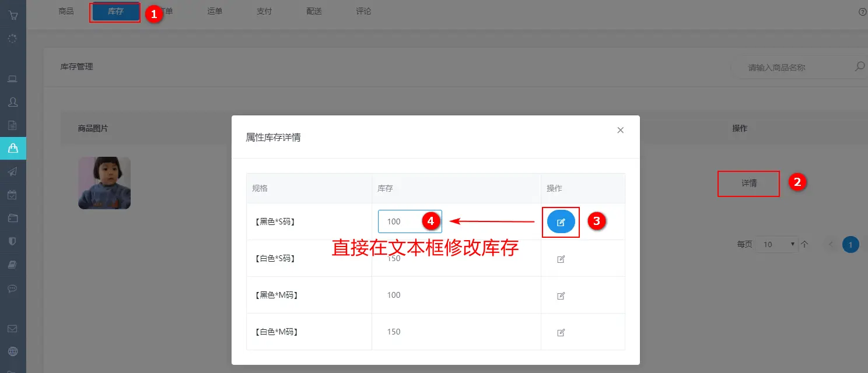Switch to the 运单 tab
Image resolution: width=868 pixels, height=373 pixels.
point(215,11)
